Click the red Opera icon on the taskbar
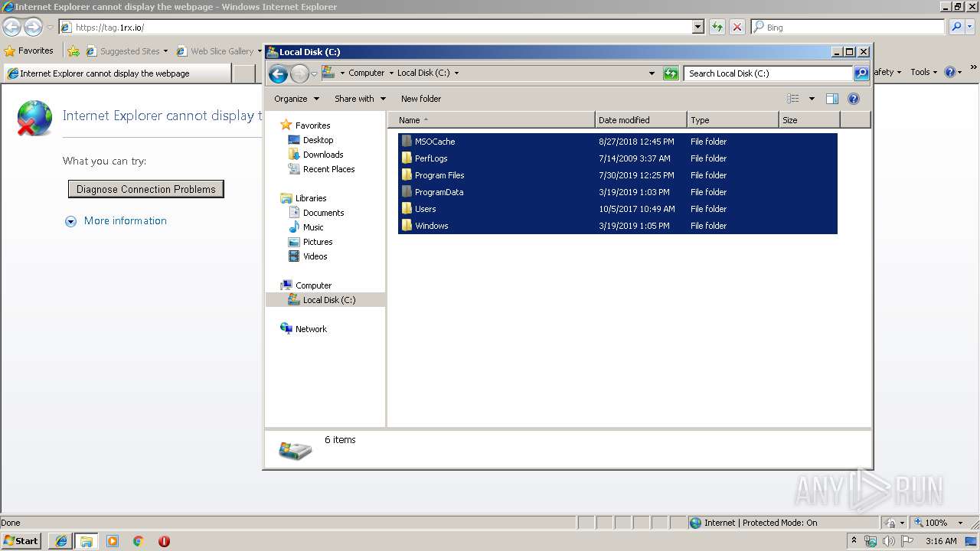The height and width of the screenshot is (551, 980). tap(164, 541)
